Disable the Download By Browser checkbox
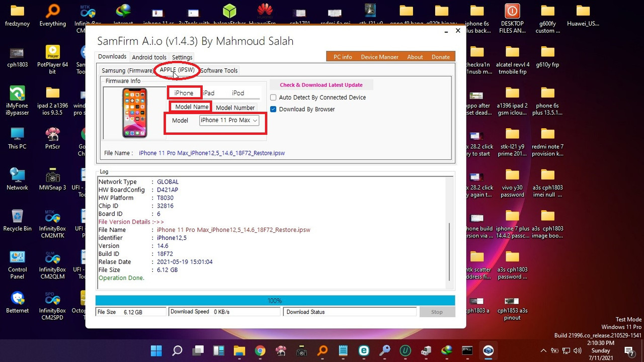Screen dimensions: 644x362 (x=273, y=109)
